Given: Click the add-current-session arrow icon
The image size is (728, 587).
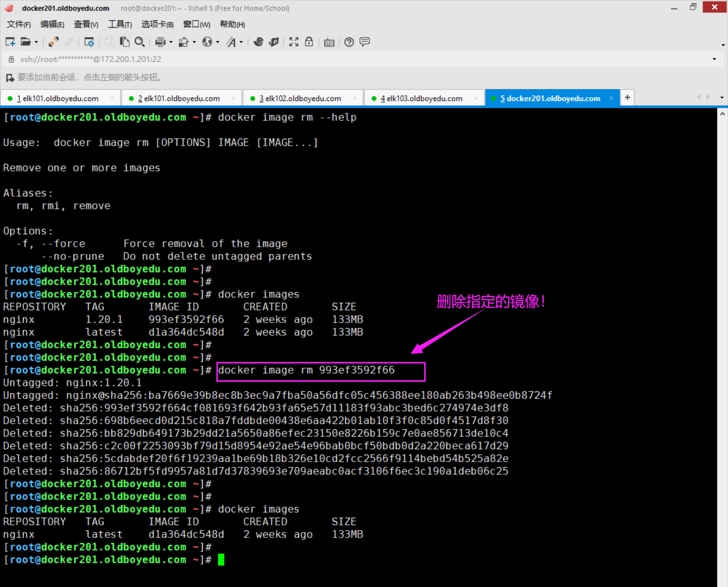Looking at the screenshot, I should 10,77.
